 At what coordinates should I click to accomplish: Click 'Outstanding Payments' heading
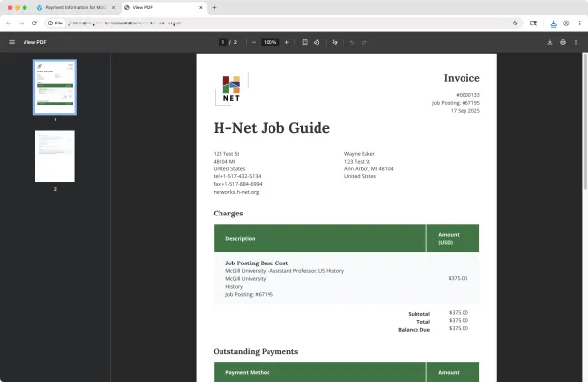(256, 351)
